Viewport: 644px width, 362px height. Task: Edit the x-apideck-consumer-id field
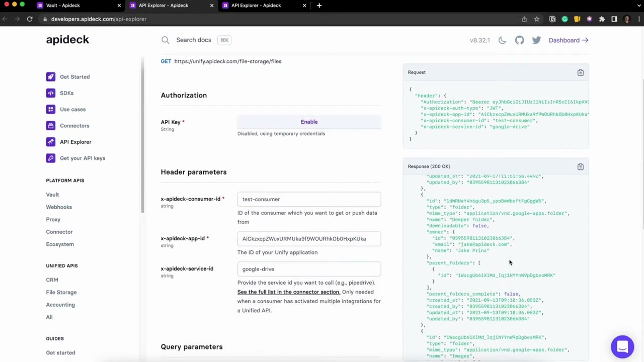tap(309, 199)
